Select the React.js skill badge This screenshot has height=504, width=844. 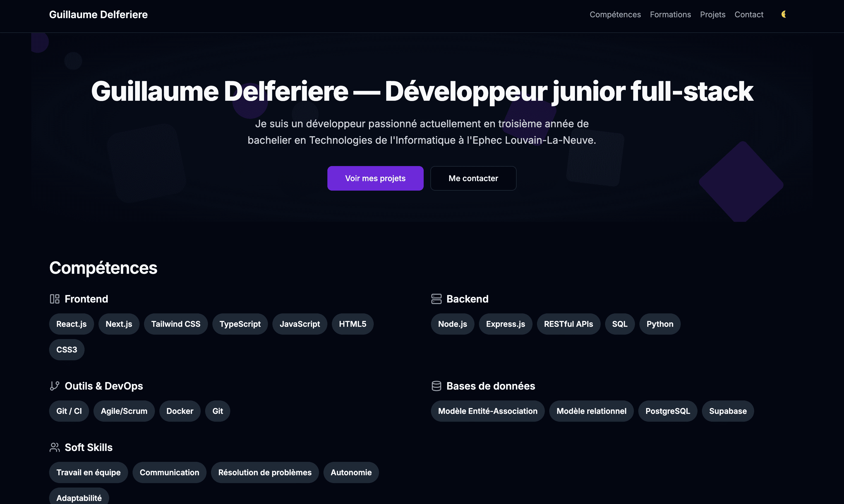point(71,324)
